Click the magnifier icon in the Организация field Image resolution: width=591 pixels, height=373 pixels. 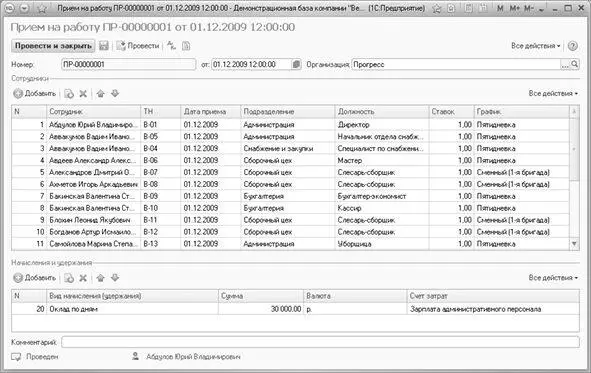click(x=574, y=64)
